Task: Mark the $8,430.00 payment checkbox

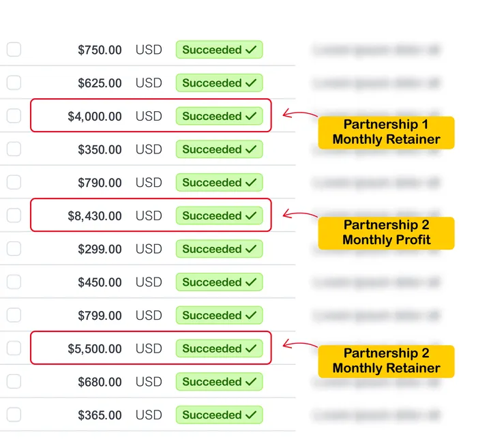Action: tap(14, 215)
